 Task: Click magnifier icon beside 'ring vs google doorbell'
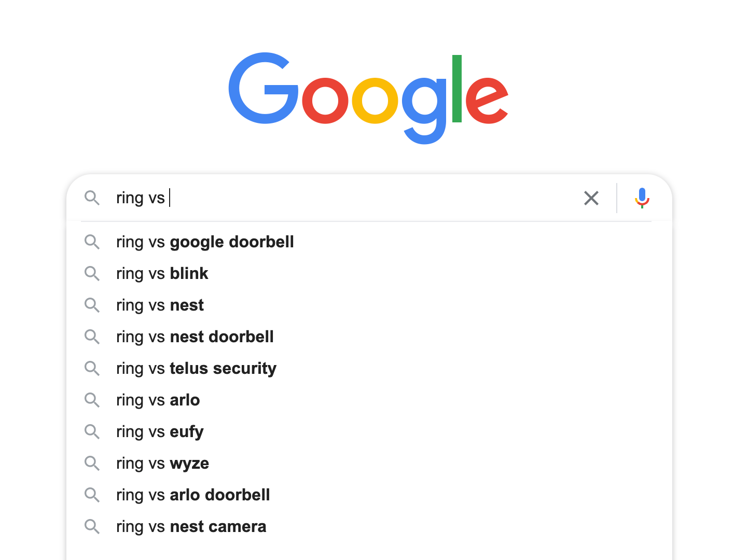click(x=92, y=242)
